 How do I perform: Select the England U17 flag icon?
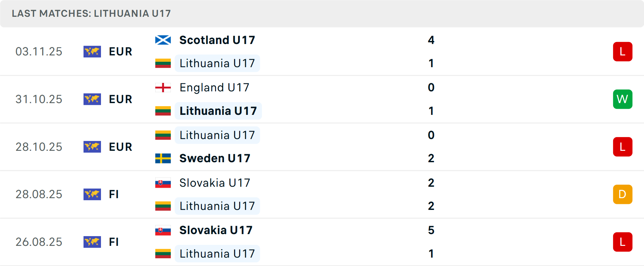coord(163,87)
